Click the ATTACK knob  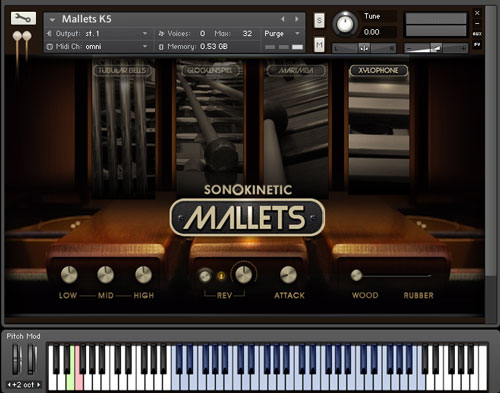click(288, 275)
